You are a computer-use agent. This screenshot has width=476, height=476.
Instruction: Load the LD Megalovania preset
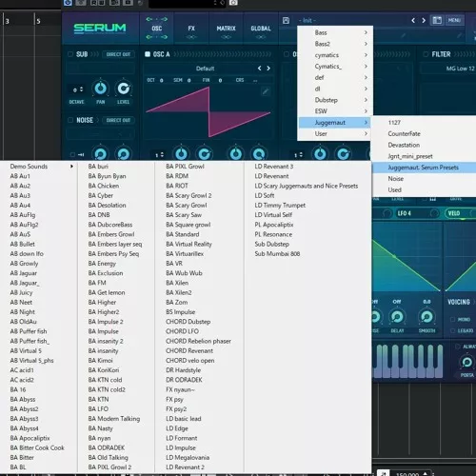pos(188,458)
